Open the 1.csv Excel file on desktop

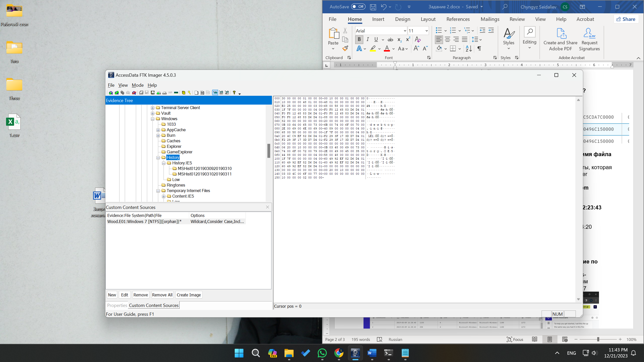14,126
